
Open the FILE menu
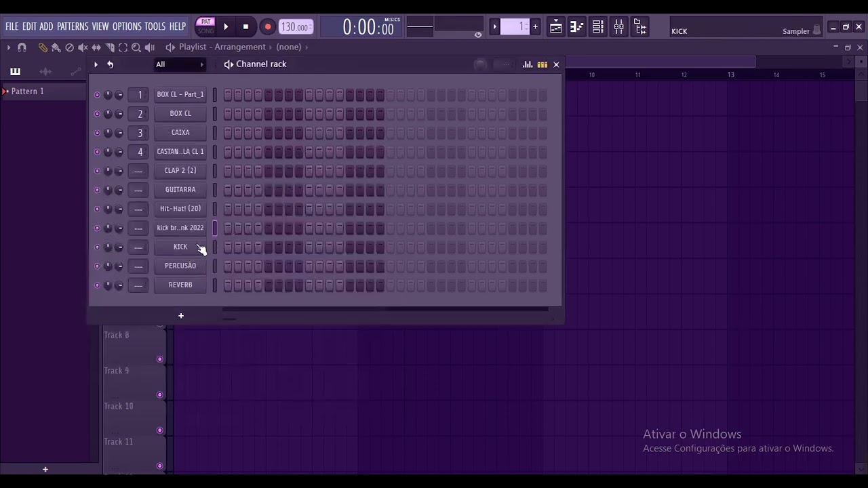[12, 26]
